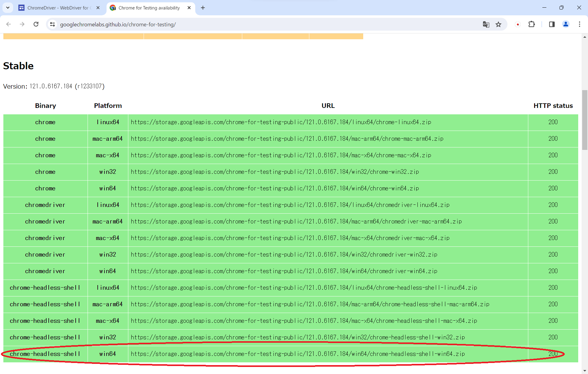588x374 pixels.
Task: Click the page's vertical scrollbar thumb
Action: 585,120
